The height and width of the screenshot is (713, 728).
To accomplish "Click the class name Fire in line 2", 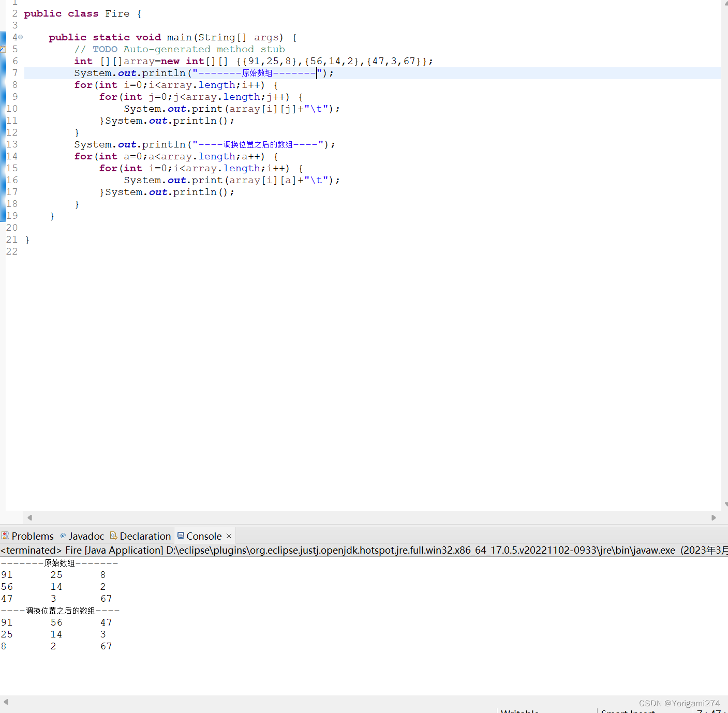I will 117,13.
